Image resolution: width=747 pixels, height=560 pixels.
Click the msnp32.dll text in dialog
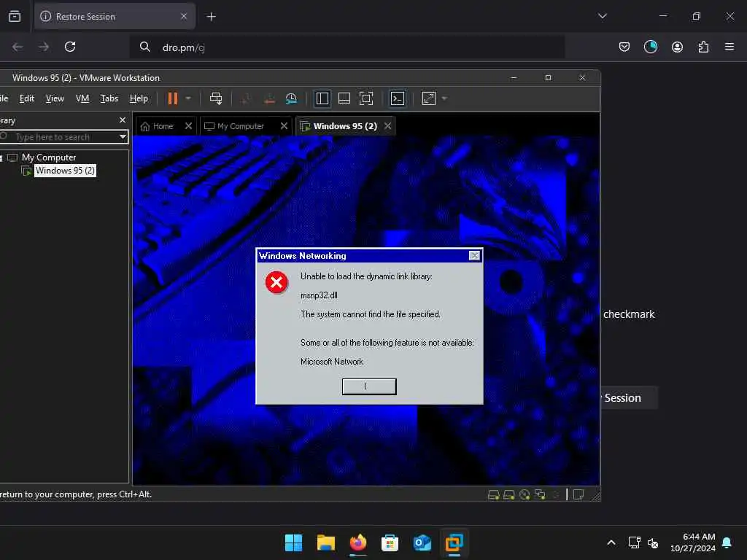pyautogui.click(x=319, y=295)
